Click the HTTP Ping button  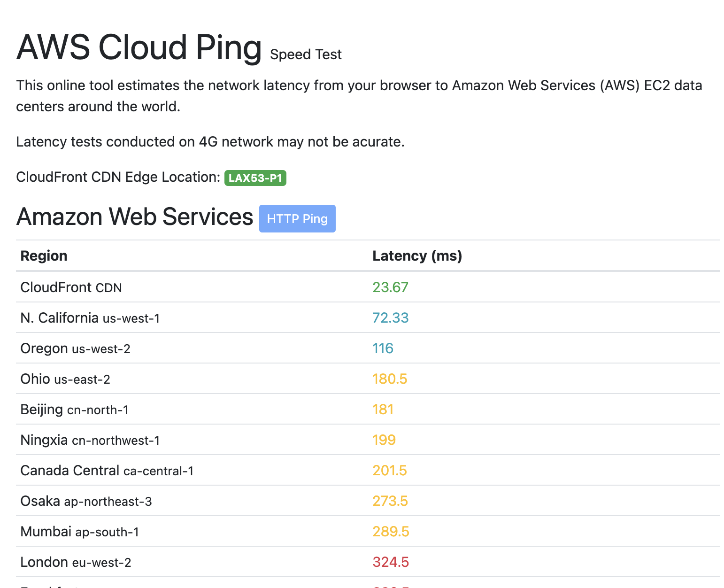pos(297,218)
